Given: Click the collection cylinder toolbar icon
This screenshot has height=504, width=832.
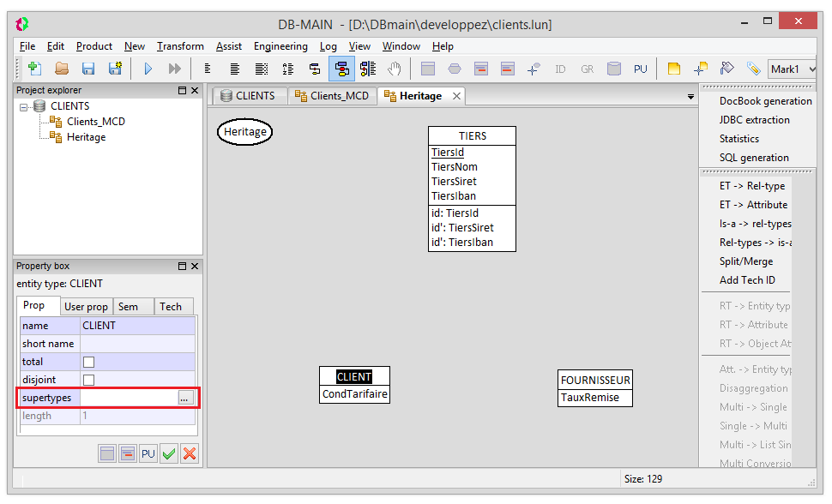Looking at the screenshot, I should coord(614,69).
